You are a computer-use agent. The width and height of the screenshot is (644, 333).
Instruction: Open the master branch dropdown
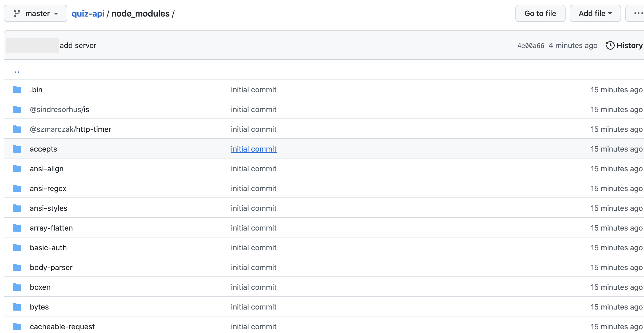click(35, 13)
